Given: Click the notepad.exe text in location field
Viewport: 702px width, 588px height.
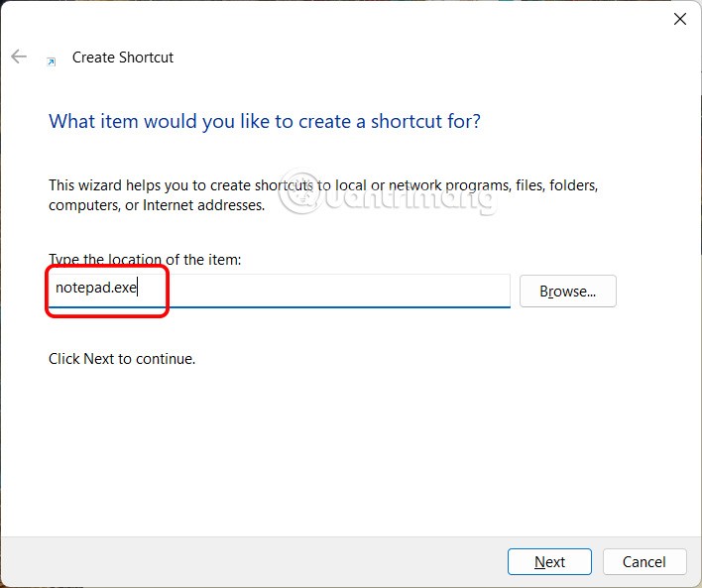Looking at the screenshot, I should 94,290.
